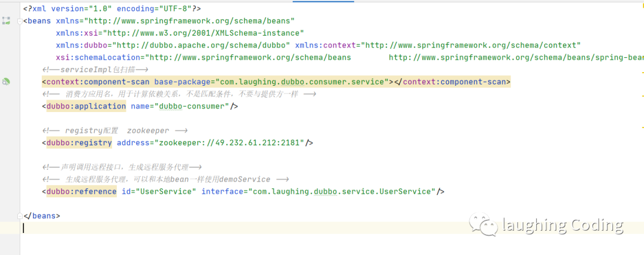The image size is (644, 255).
Task: Click the XML declaration version="1.0" text
Action: [80, 8]
